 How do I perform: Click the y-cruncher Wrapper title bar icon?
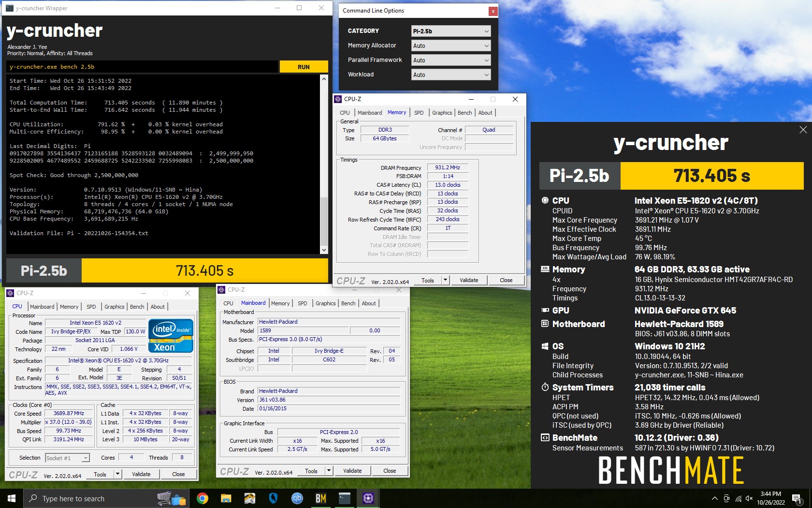(10, 8)
